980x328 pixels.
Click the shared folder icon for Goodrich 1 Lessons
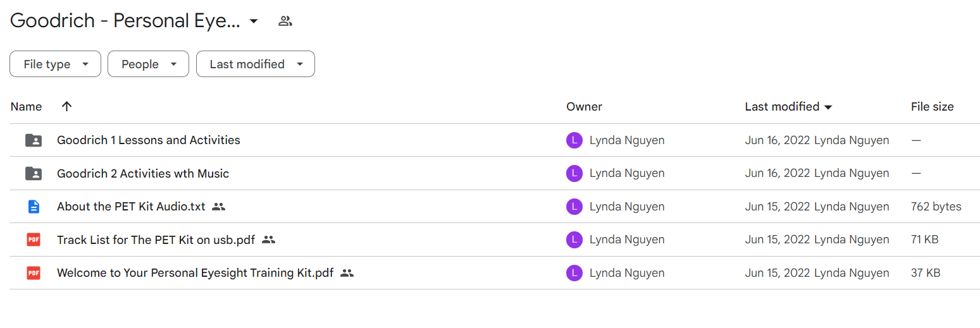(x=34, y=140)
